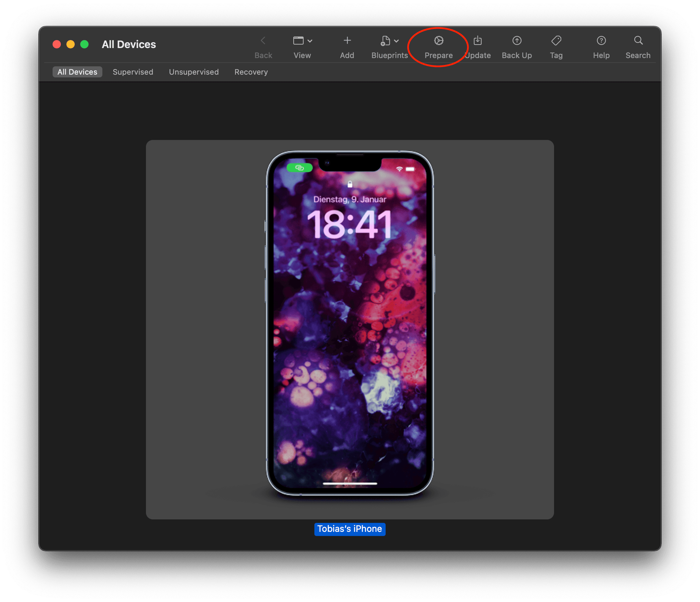Switch to the Unsupervised tab
This screenshot has width=700, height=602.
click(194, 72)
